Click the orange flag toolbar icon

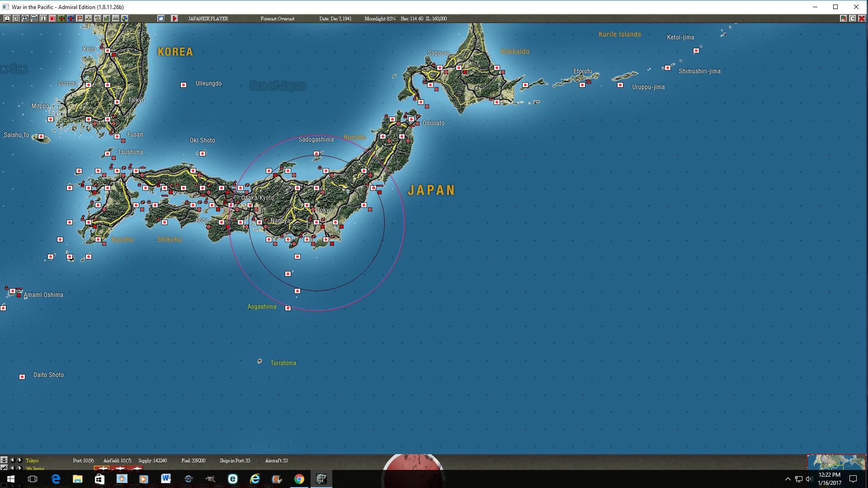79,19
